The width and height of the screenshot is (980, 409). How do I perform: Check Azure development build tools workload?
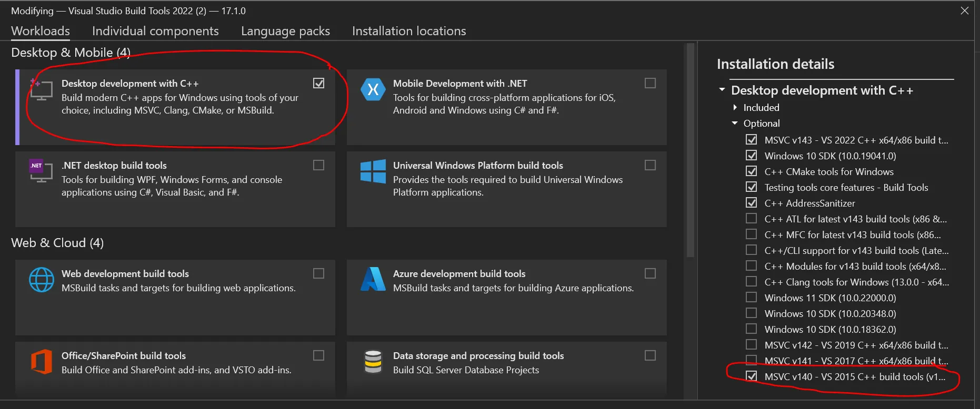pyautogui.click(x=650, y=273)
